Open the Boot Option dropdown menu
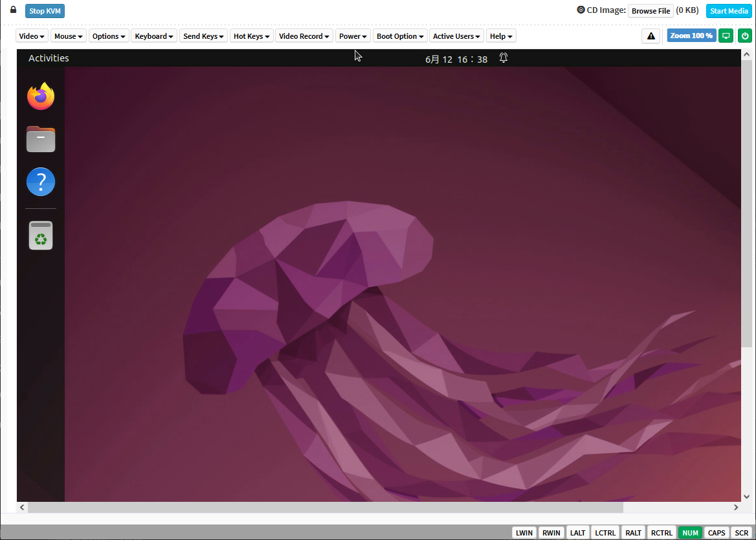 [400, 36]
